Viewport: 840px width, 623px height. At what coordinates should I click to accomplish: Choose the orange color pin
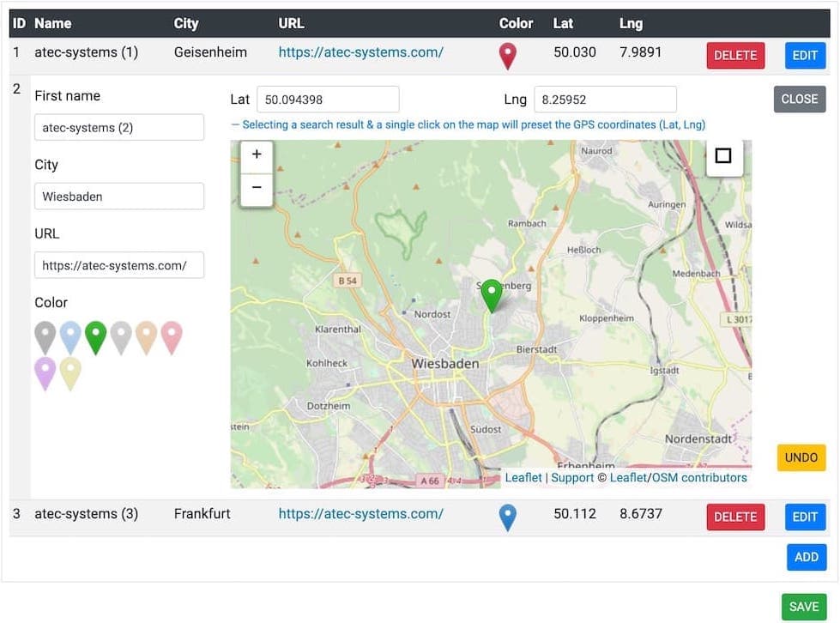click(x=147, y=337)
